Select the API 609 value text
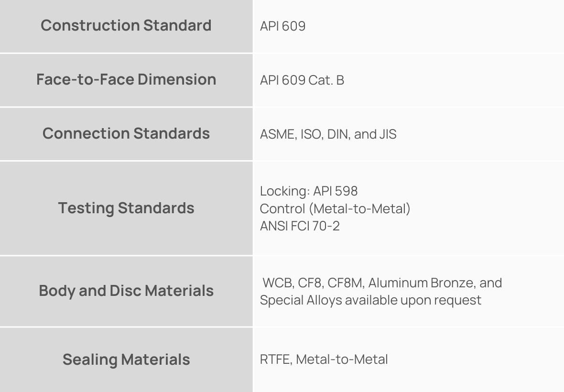 (x=282, y=26)
